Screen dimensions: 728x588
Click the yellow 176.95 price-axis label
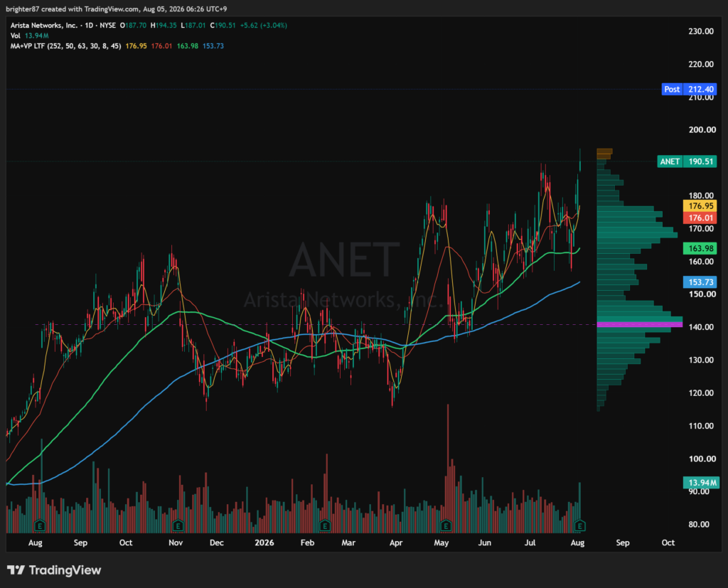[x=700, y=205]
